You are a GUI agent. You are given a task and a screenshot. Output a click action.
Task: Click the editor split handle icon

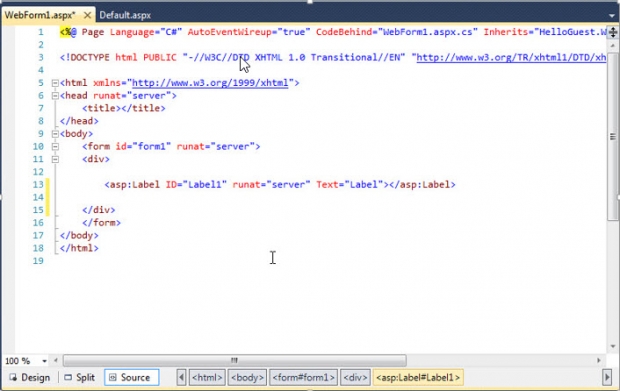(612, 32)
